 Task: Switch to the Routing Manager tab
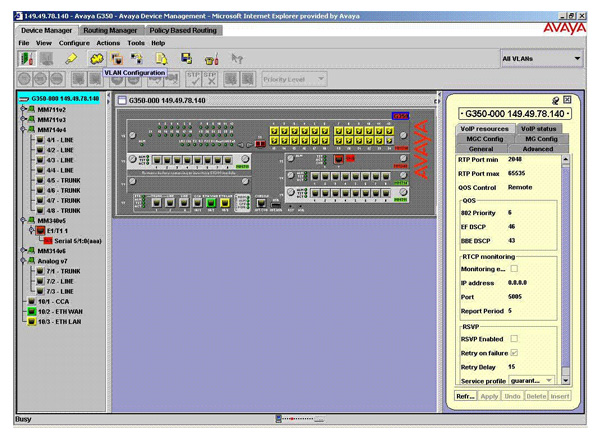click(x=110, y=30)
